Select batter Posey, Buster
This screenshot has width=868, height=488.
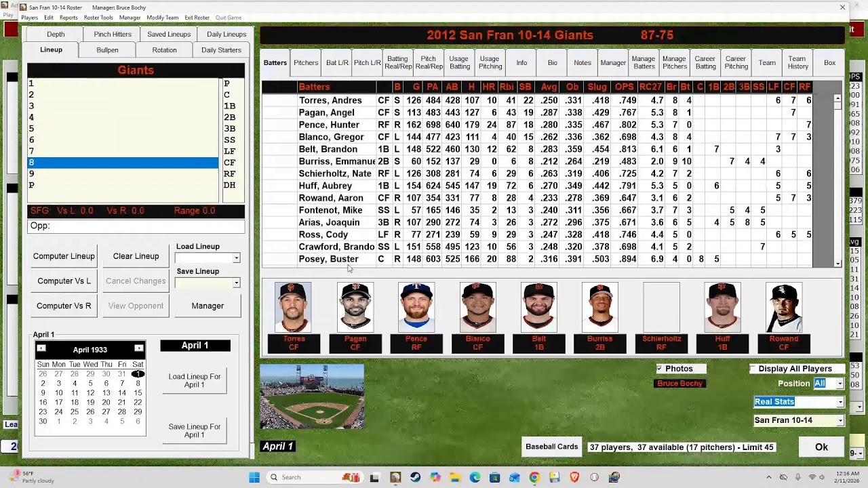[328, 259]
